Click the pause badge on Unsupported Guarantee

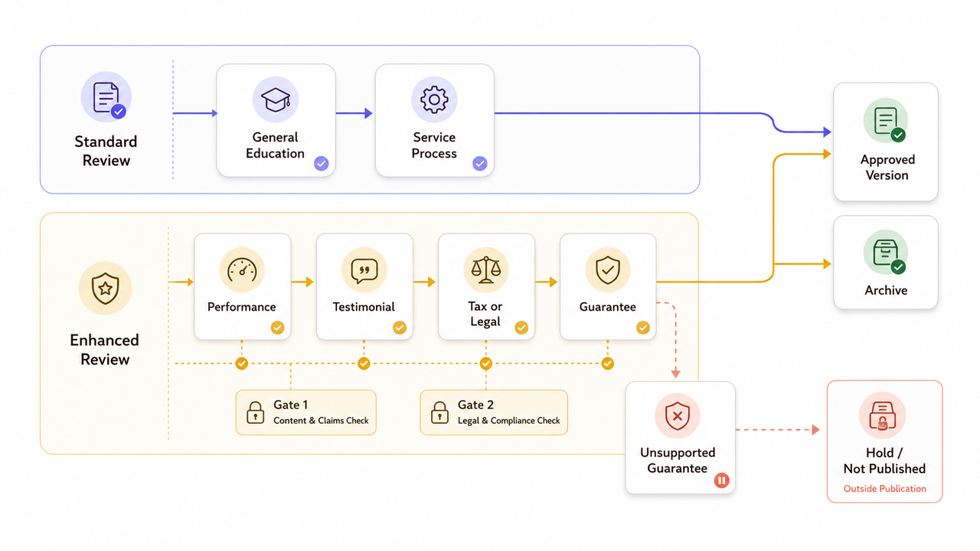pyautogui.click(x=721, y=481)
